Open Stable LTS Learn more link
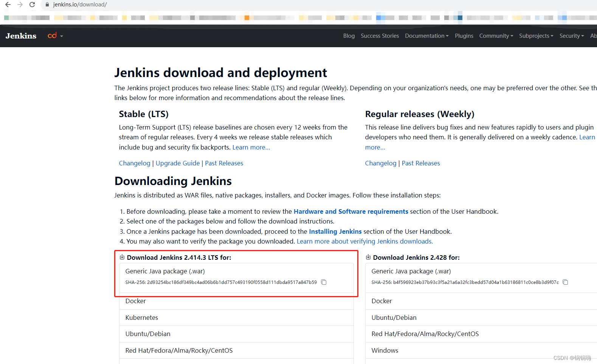 tap(251, 147)
